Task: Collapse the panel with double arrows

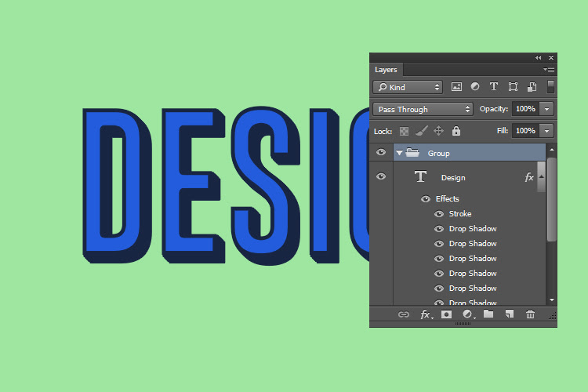Action: (539, 58)
